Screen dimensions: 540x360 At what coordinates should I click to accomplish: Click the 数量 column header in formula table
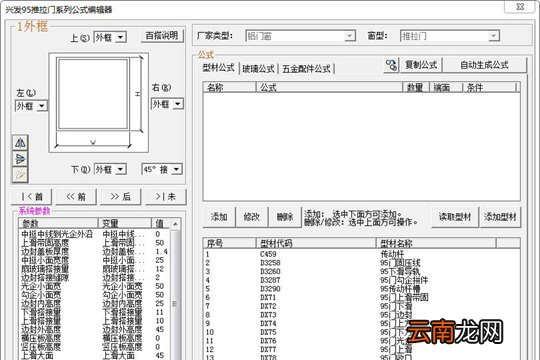(x=416, y=88)
